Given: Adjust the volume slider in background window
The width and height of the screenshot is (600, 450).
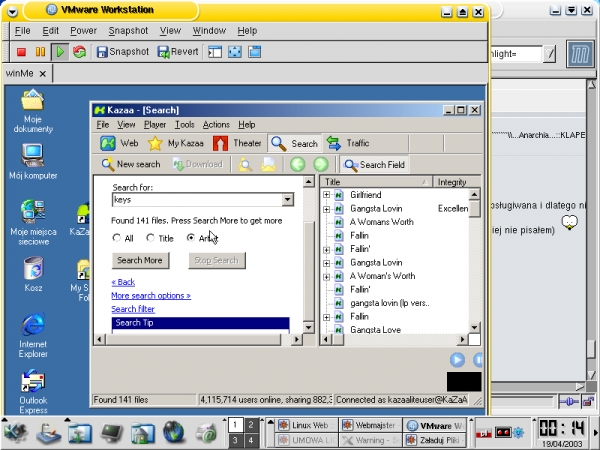Looking at the screenshot, I should pyautogui.click(x=569, y=401).
